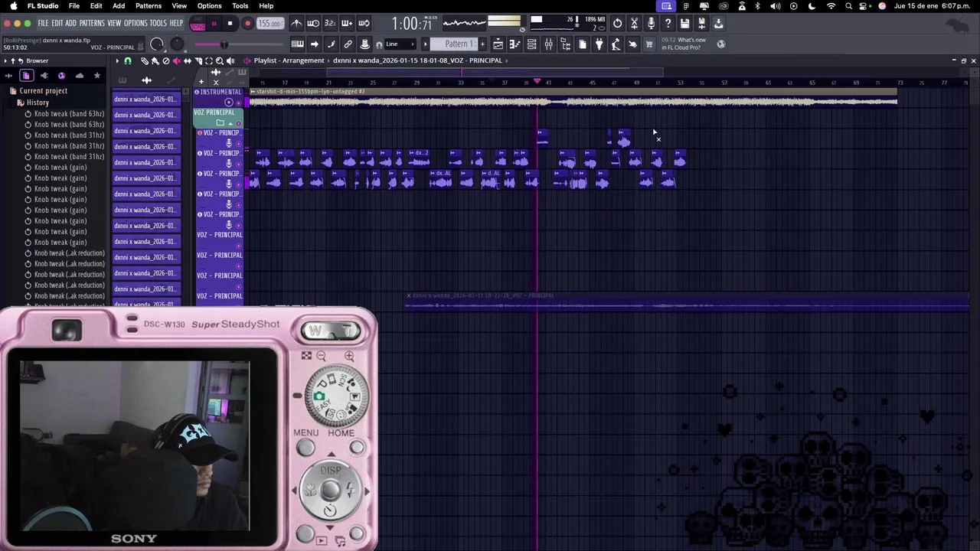This screenshot has width=980, height=551.
Task: Click the time display 1:00:71
Action: click(412, 24)
